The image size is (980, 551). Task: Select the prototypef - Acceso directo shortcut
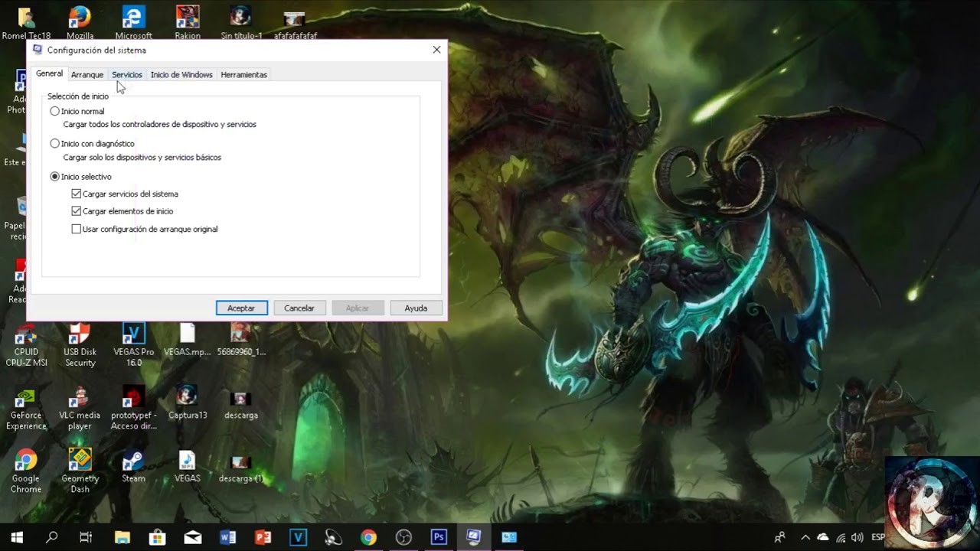click(133, 409)
